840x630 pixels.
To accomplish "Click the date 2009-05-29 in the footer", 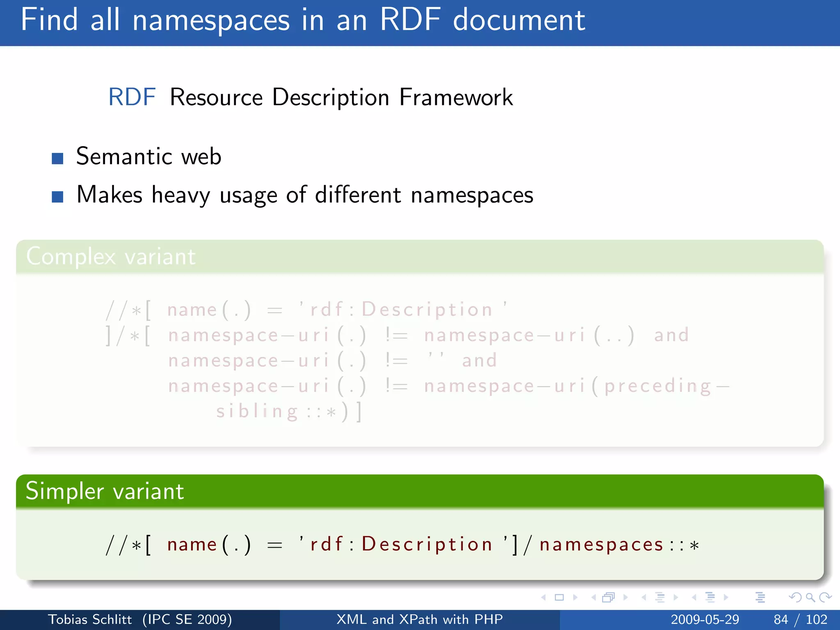I will (x=705, y=619).
